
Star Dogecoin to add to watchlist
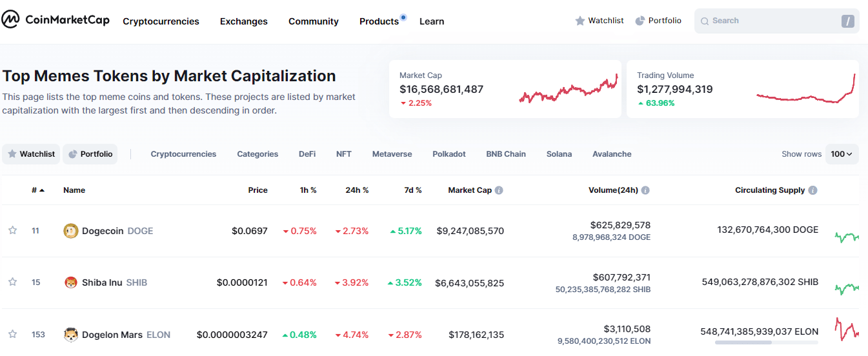tap(12, 230)
